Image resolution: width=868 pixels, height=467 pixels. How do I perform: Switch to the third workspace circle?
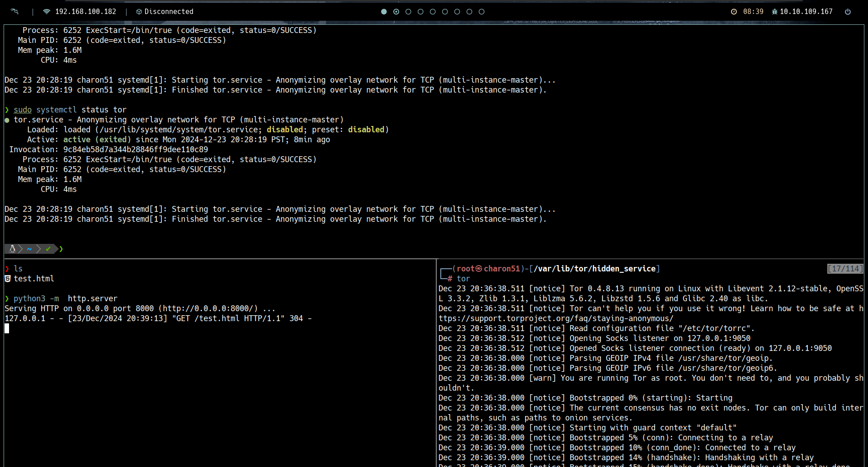408,12
